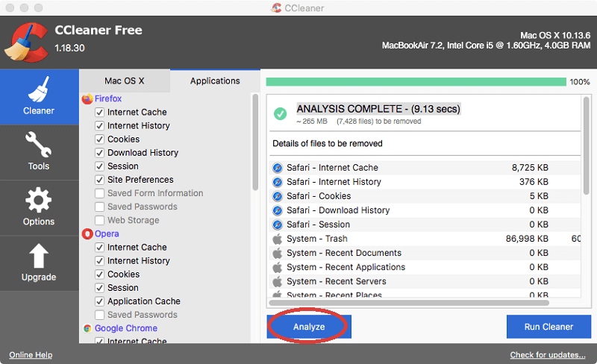Click the Analyze button
The image size is (597, 364).
(309, 327)
